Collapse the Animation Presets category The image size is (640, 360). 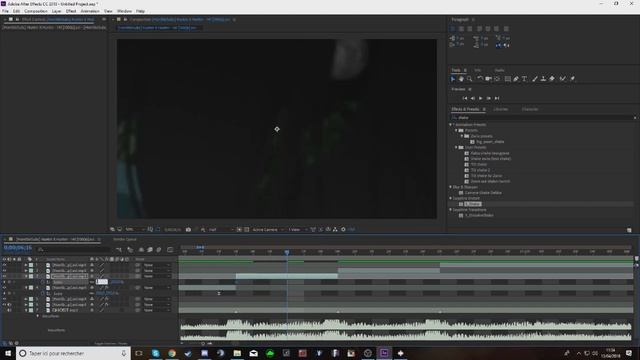pyautogui.click(x=451, y=124)
